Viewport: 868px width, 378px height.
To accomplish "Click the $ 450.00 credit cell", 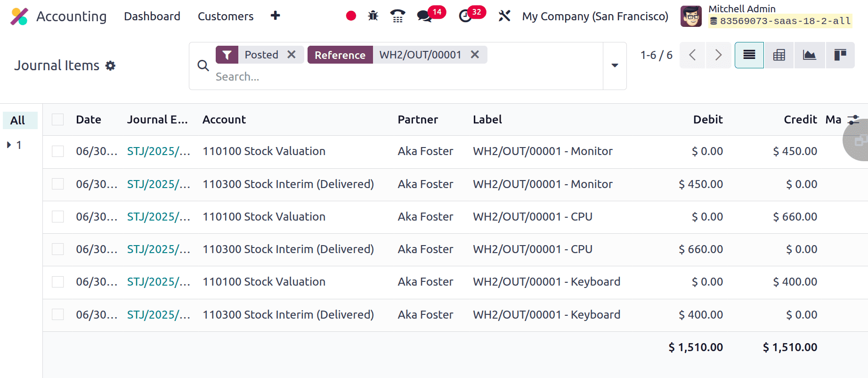I will click(x=795, y=151).
